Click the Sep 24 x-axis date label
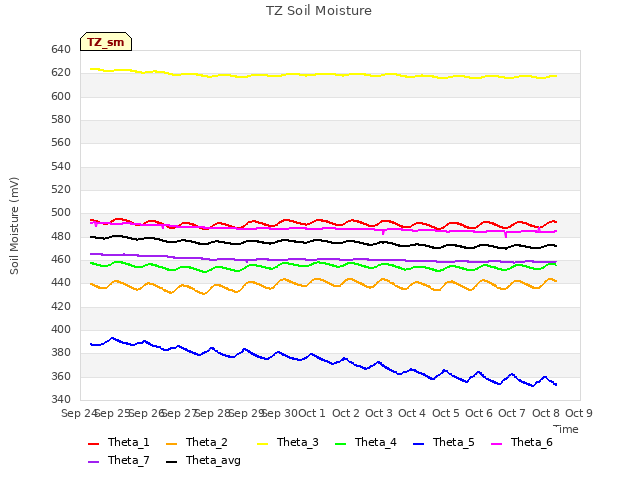 79,413
